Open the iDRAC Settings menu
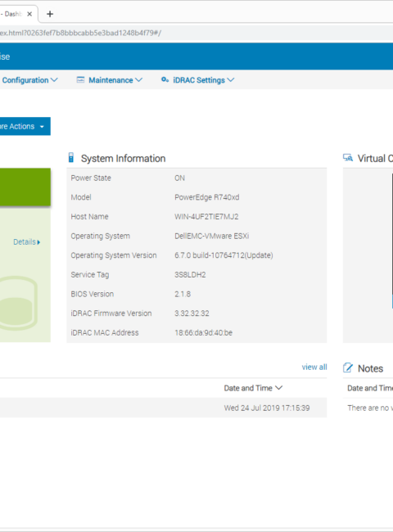The height and width of the screenshot is (532, 393). pos(198,80)
